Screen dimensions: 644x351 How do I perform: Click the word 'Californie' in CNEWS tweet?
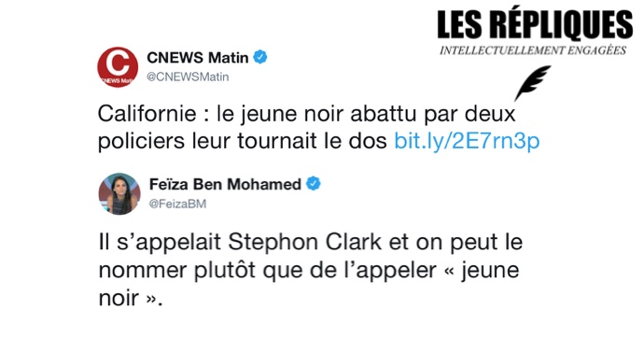(147, 114)
